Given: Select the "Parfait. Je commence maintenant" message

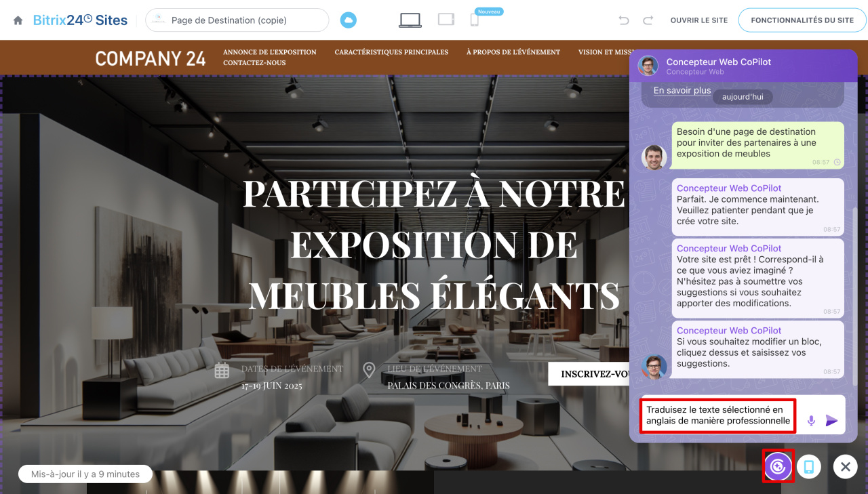Looking at the screenshot, I should [758, 207].
